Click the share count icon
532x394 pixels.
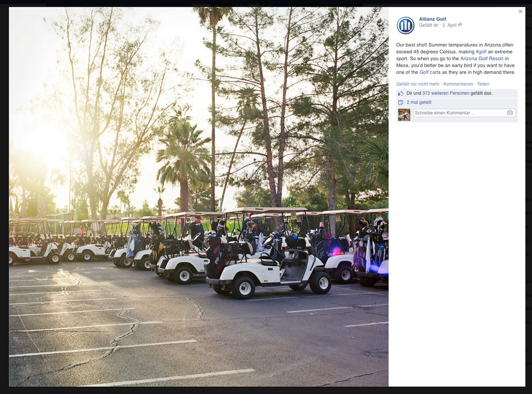(401, 102)
